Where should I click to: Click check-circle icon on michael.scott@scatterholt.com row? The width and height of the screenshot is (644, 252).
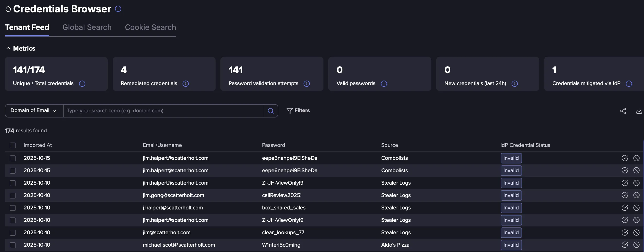(625, 245)
